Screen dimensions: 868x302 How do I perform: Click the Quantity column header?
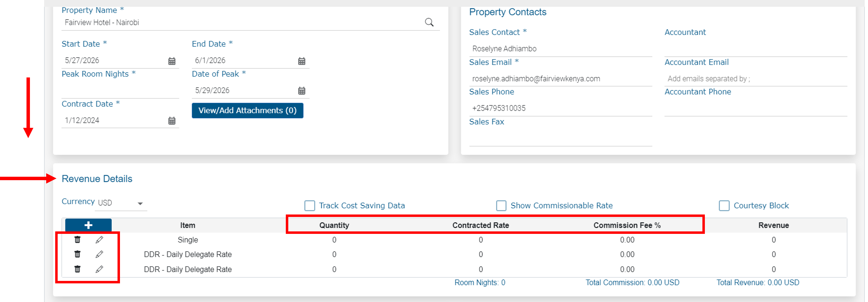pyautogui.click(x=334, y=225)
